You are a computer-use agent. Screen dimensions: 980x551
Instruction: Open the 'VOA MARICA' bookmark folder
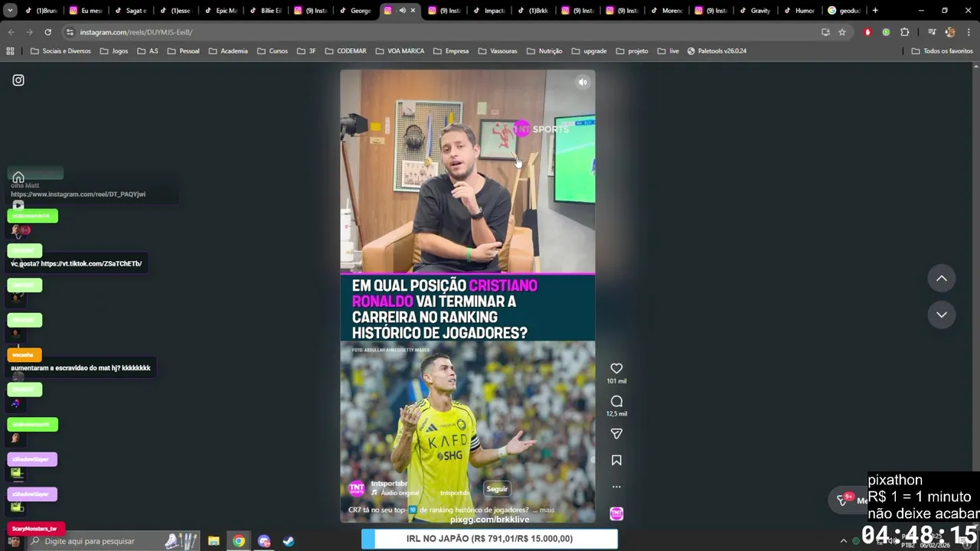400,51
